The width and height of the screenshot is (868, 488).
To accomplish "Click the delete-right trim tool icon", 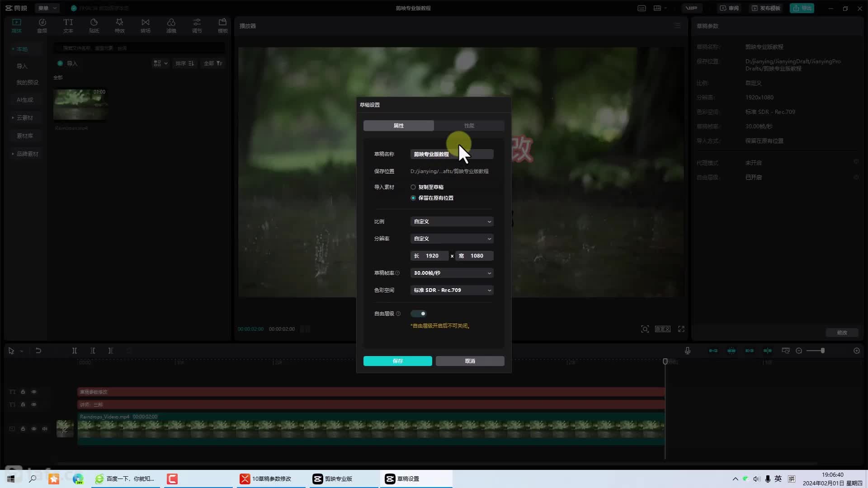I will [x=111, y=351].
